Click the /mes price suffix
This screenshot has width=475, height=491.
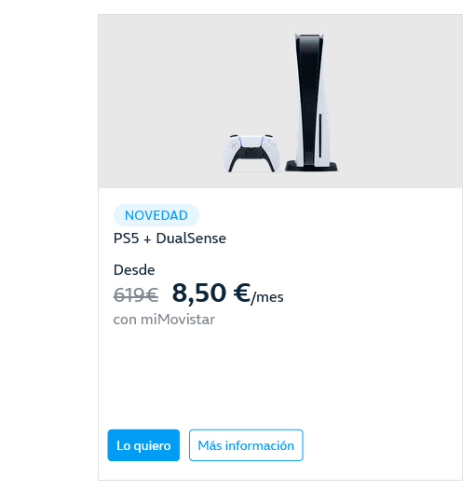pyautogui.click(x=267, y=297)
